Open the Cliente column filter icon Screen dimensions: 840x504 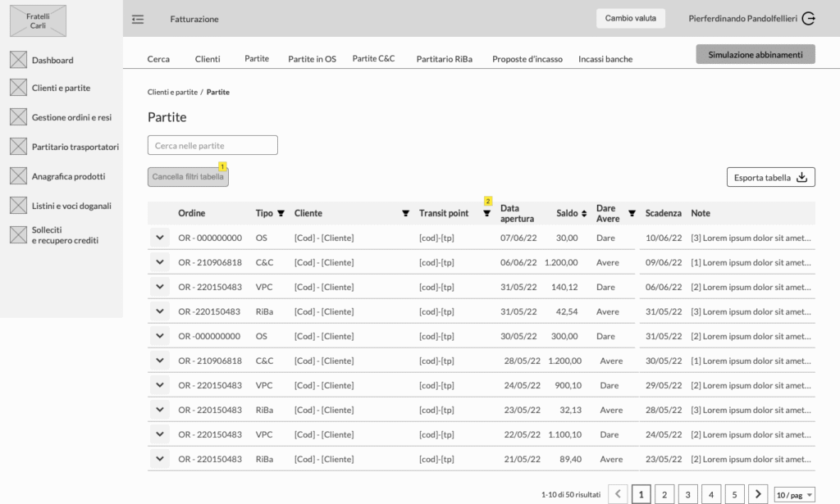tap(405, 213)
